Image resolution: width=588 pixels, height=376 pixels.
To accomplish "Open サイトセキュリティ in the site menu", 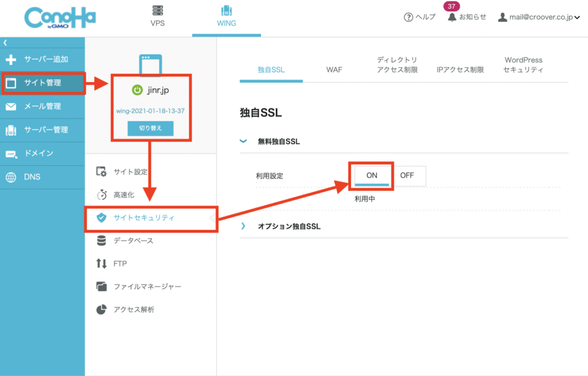I will [x=144, y=218].
